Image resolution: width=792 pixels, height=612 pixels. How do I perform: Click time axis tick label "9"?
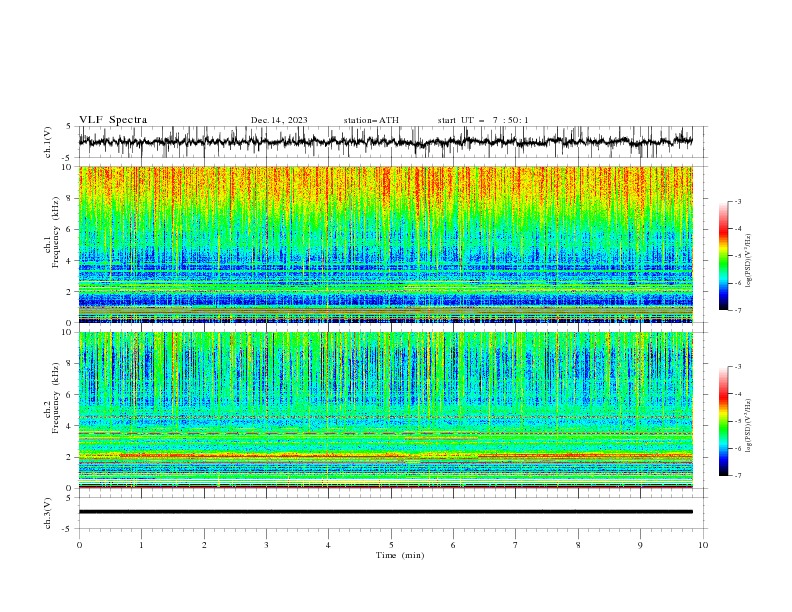point(640,545)
